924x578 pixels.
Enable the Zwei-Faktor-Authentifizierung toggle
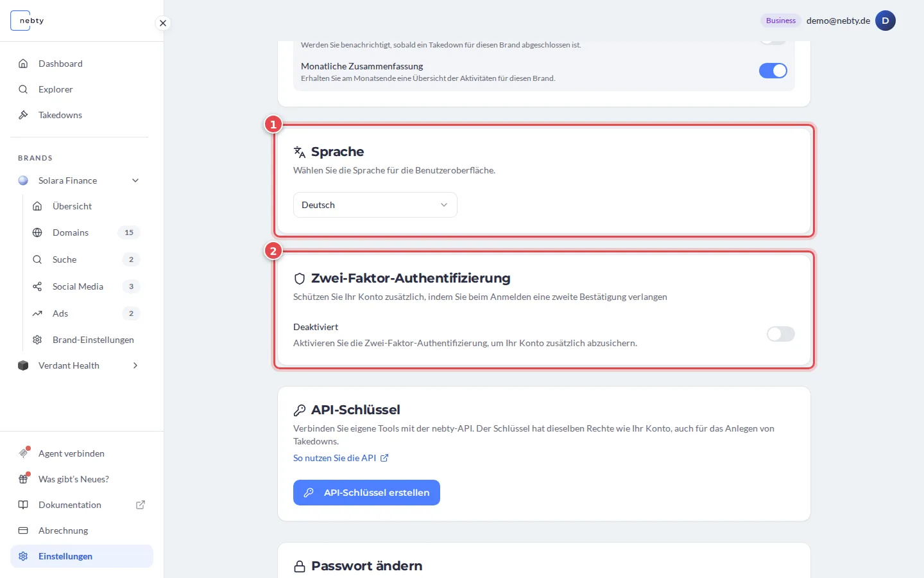click(781, 334)
